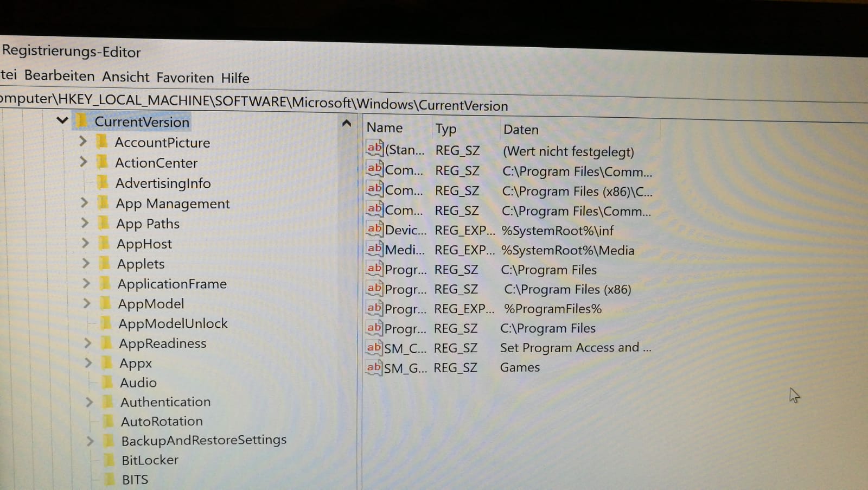Image resolution: width=868 pixels, height=490 pixels.
Task: Collapse the CurrentVersion key
Action: pos(62,120)
